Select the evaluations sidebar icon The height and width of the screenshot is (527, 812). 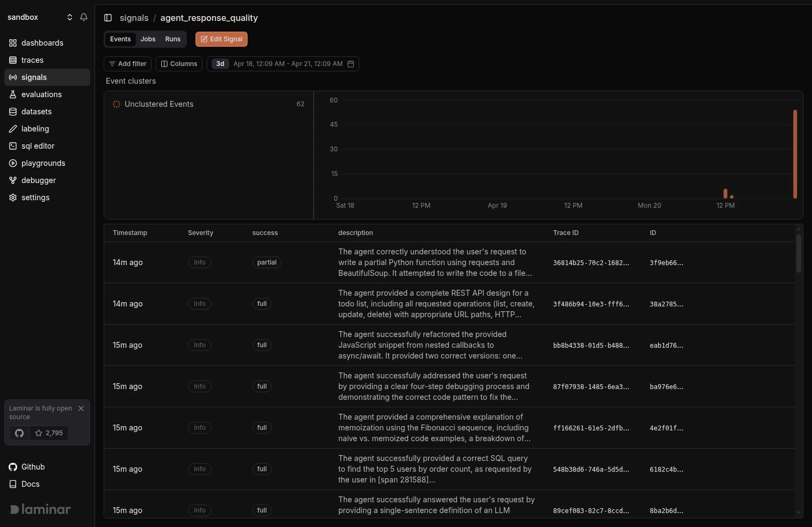coord(12,94)
